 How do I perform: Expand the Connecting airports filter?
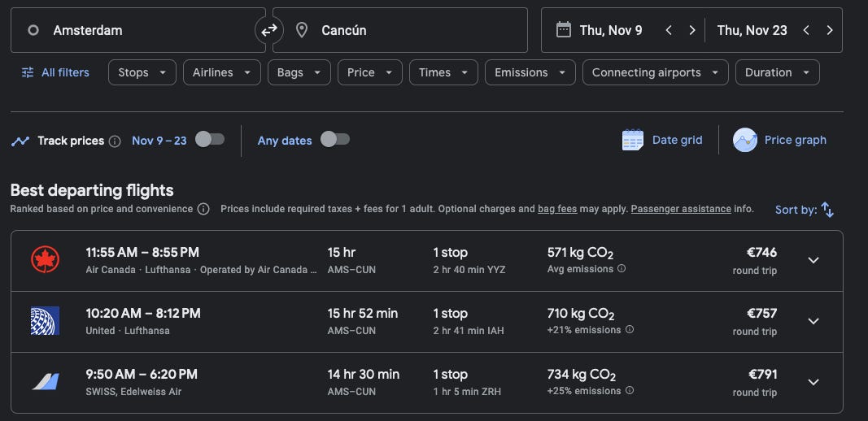[655, 72]
